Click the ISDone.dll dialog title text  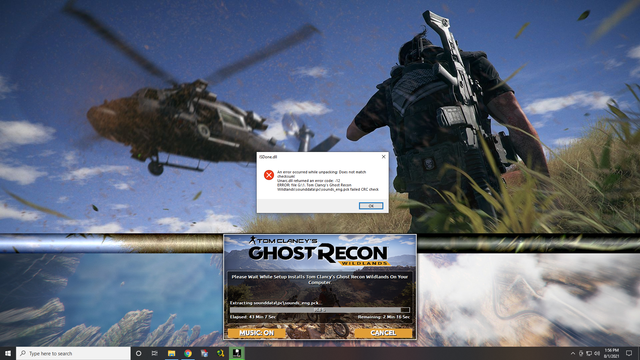268,157
